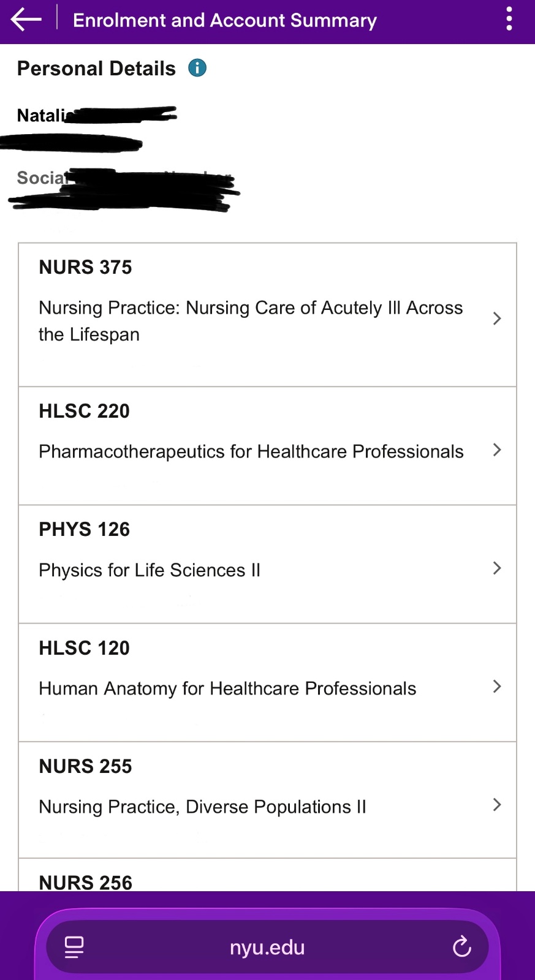Expand the HLSC 120 course chevron

tap(497, 687)
